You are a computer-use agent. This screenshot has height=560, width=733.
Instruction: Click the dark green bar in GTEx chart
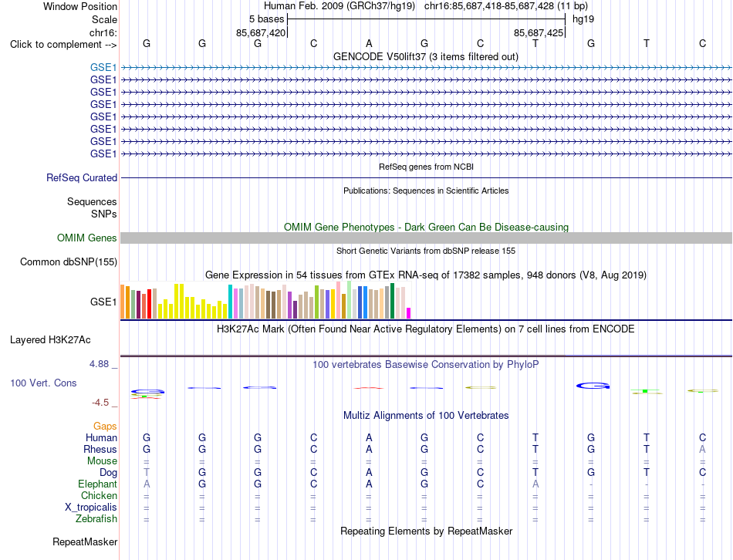pyautogui.click(x=392, y=301)
